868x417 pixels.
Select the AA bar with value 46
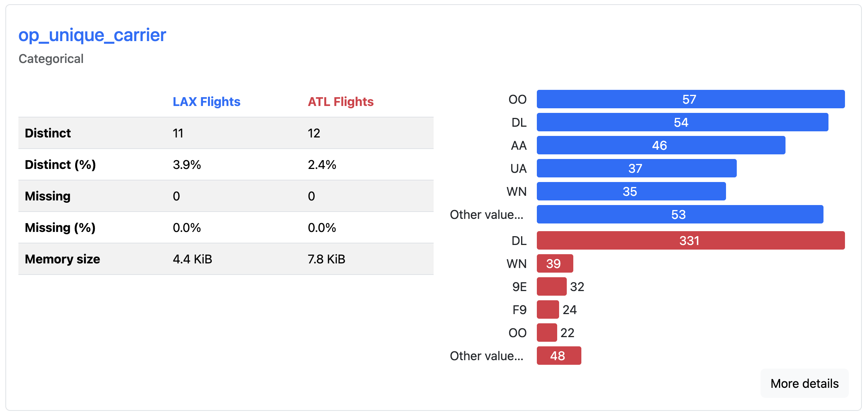click(x=660, y=146)
